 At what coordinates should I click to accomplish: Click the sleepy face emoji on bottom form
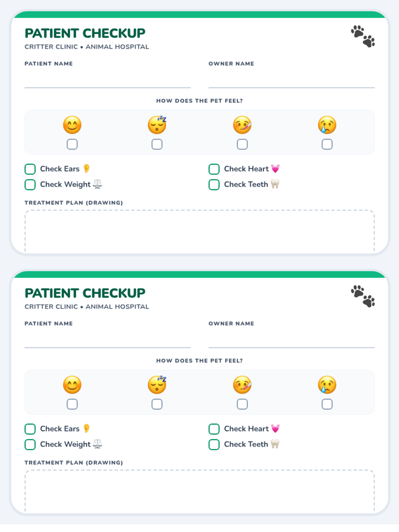[x=157, y=385]
